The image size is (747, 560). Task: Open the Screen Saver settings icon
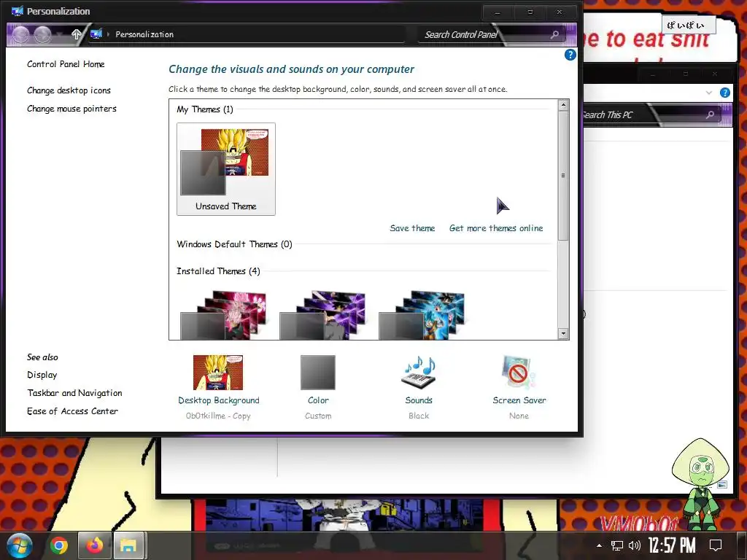tap(519, 373)
